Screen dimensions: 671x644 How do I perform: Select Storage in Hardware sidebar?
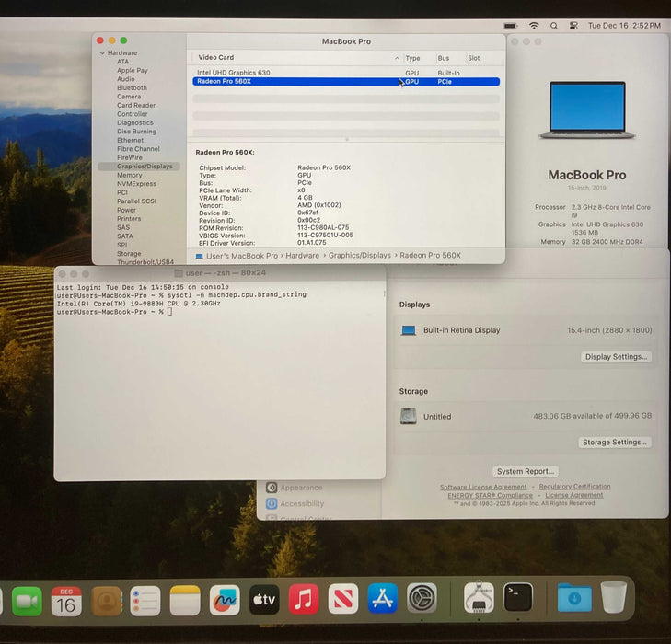[x=129, y=254]
